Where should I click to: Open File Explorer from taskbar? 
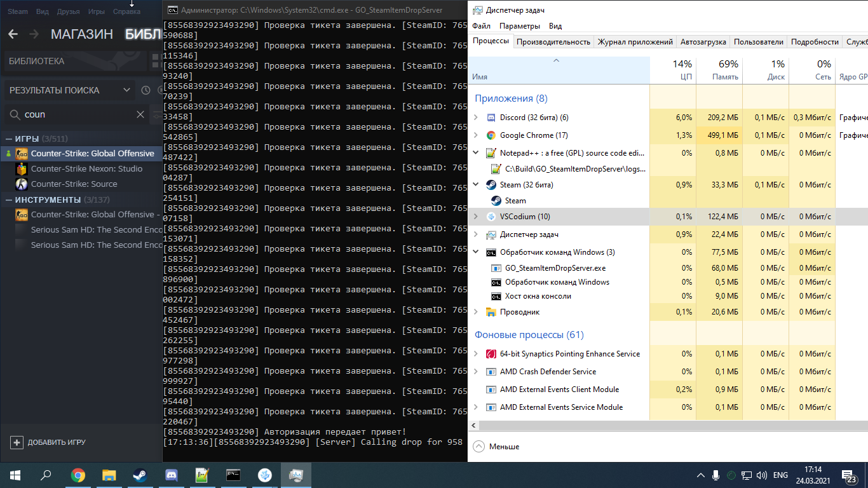tap(109, 475)
